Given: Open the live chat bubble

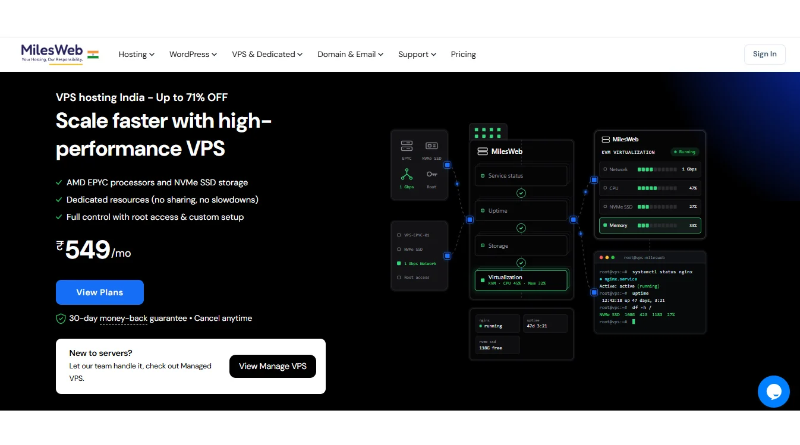Looking at the screenshot, I should 773,391.
